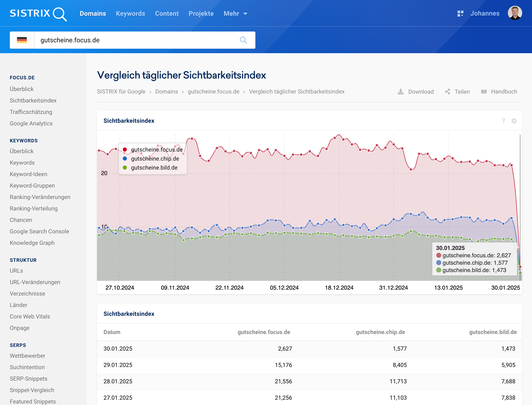The height and width of the screenshot is (405, 532).
Task: Click the 30.01.2025 table row date
Action: click(x=118, y=349)
